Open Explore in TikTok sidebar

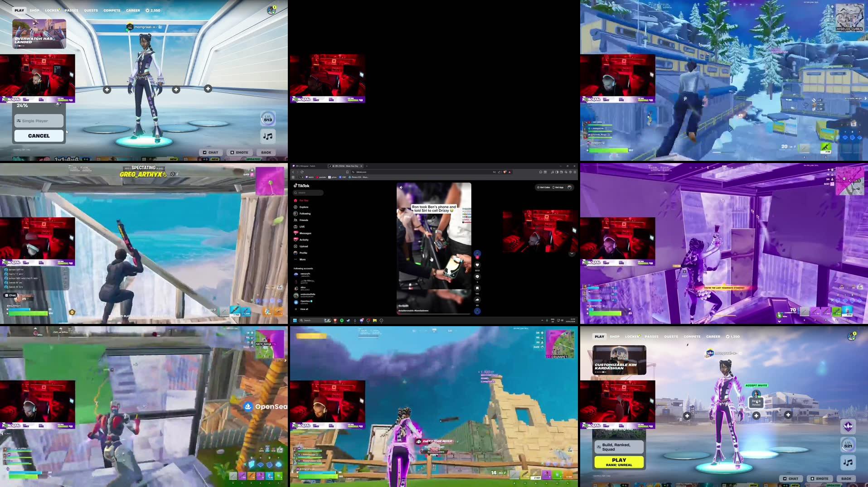point(301,207)
